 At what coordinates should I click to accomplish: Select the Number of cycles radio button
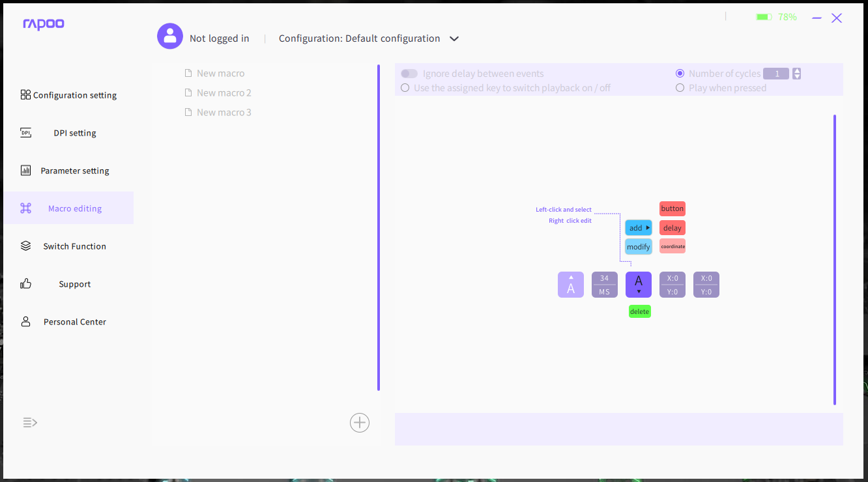point(680,74)
